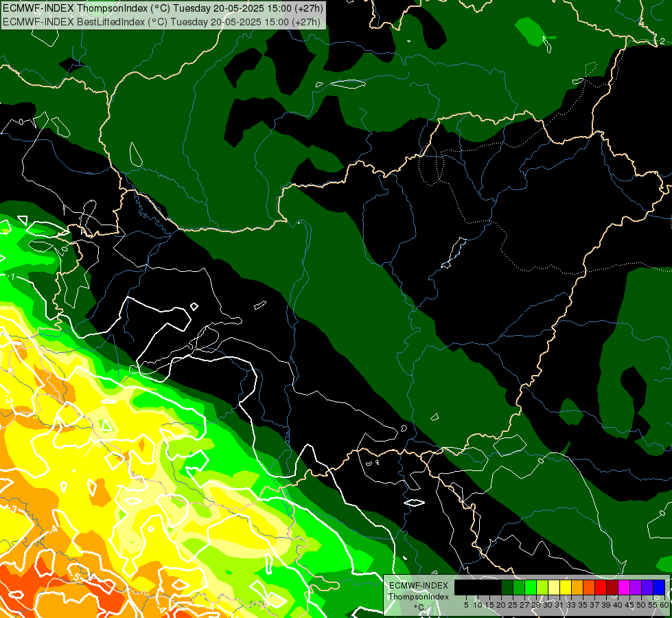Pick the violet 50–55 legend swatch

pyautogui.click(x=647, y=587)
